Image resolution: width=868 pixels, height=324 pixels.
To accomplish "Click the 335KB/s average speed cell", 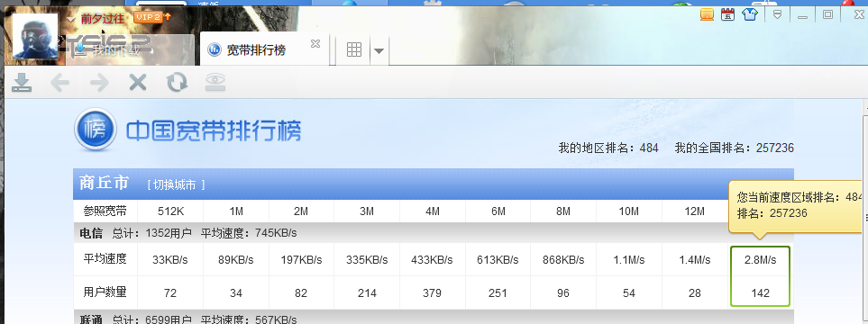I will pyautogui.click(x=367, y=260).
